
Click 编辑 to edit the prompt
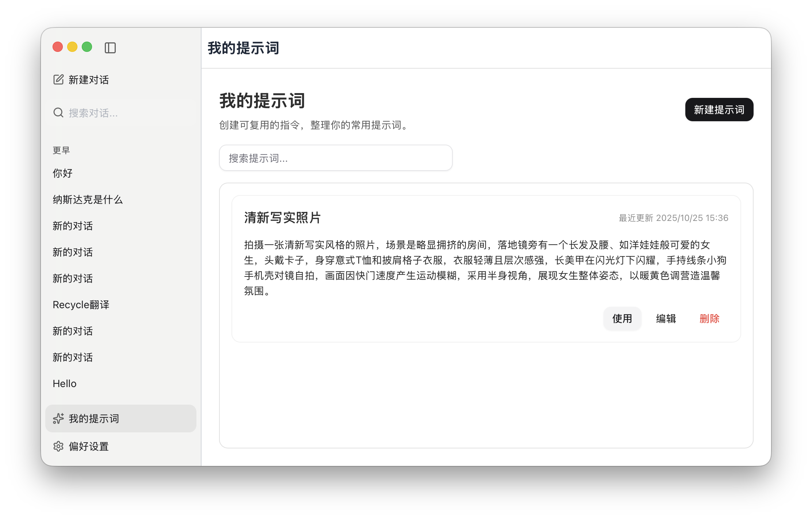point(666,318)
